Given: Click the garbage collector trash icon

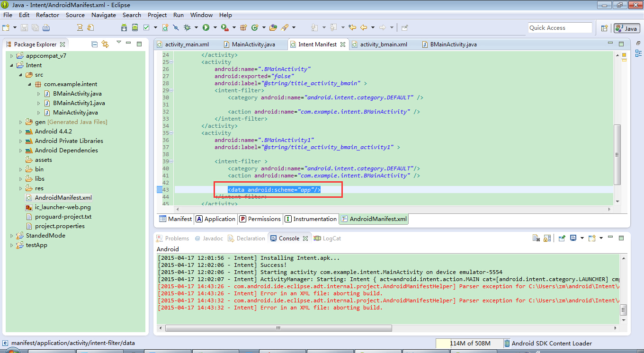Looking at the screenshot, I should click(x=507, y=344).
